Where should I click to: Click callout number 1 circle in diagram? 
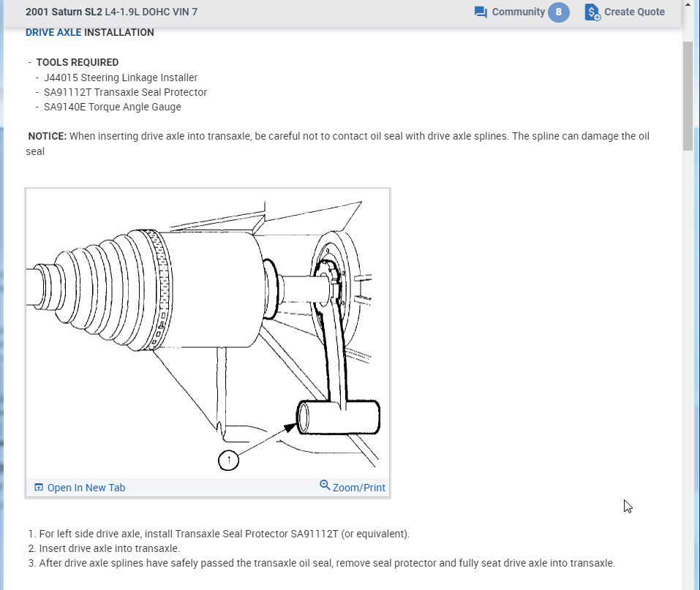coord(229,460)
